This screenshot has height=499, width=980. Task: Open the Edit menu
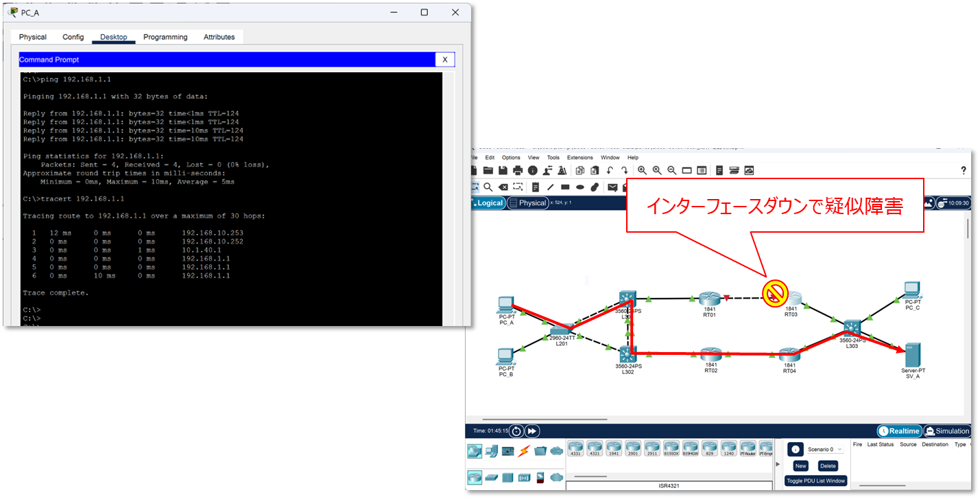pyautogui.click(x=490, y=158)
